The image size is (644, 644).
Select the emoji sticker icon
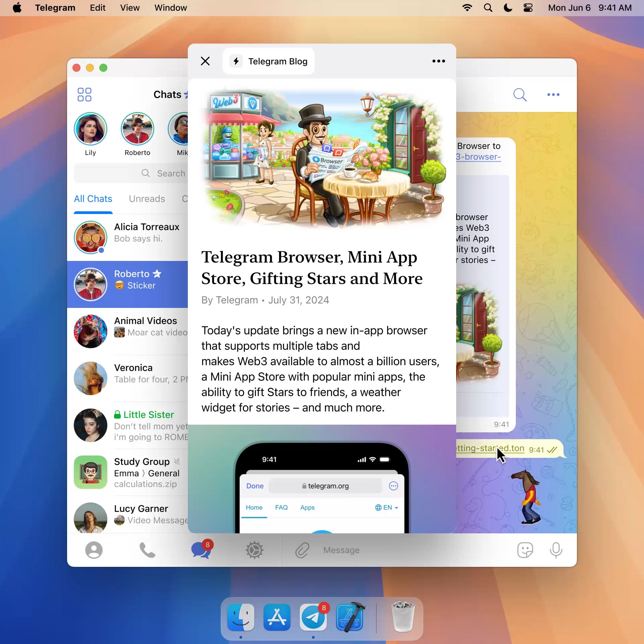pyautogui.click(x=526, y=550)
